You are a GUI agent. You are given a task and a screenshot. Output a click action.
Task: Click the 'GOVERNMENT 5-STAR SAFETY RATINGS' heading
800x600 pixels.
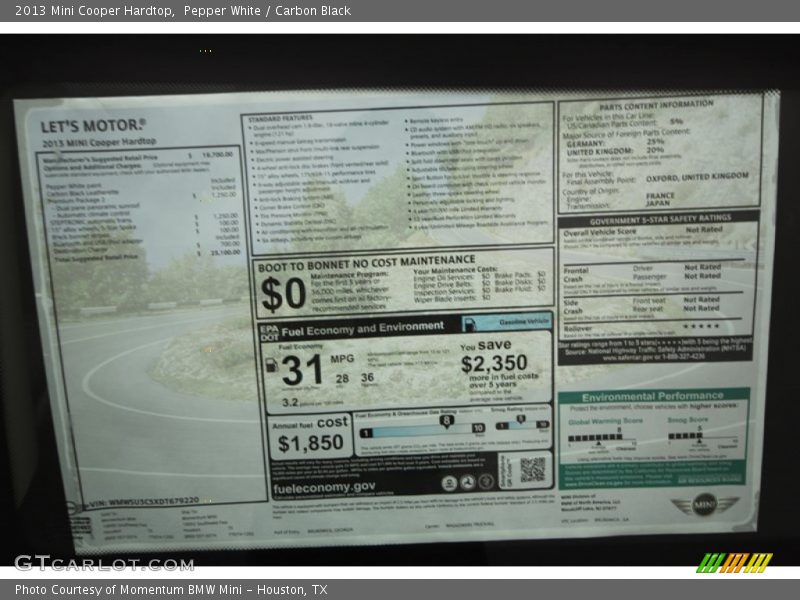pyautogui.click(x=660, y=219)
